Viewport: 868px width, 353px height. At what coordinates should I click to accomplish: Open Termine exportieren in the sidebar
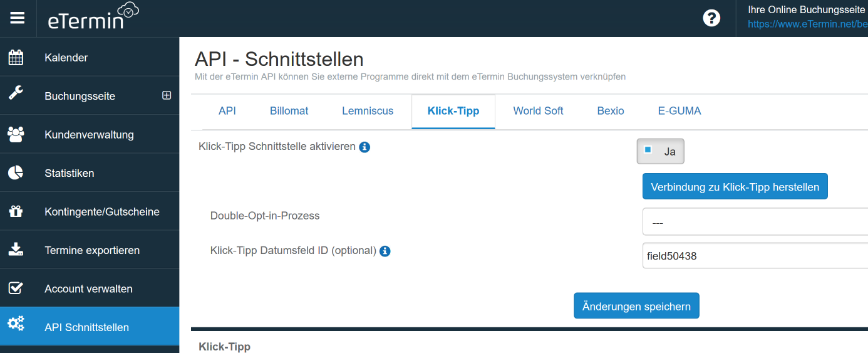(x=90, y=250)
